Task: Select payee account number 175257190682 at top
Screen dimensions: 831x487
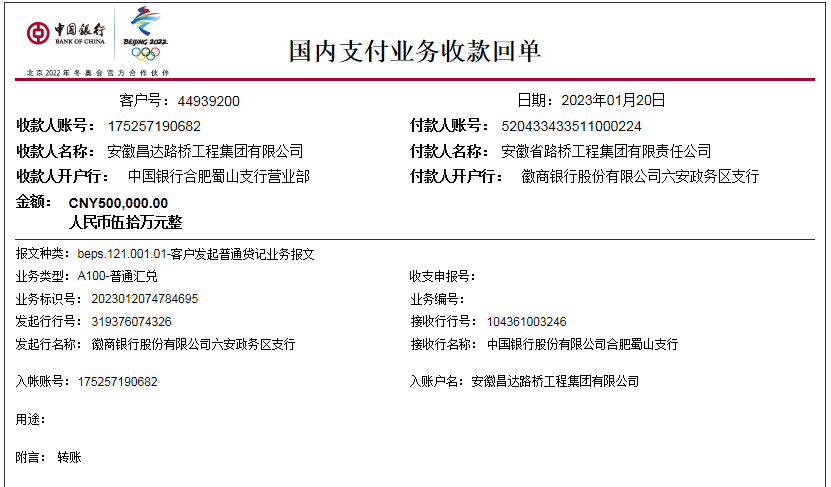Action: tap(154, 126)
